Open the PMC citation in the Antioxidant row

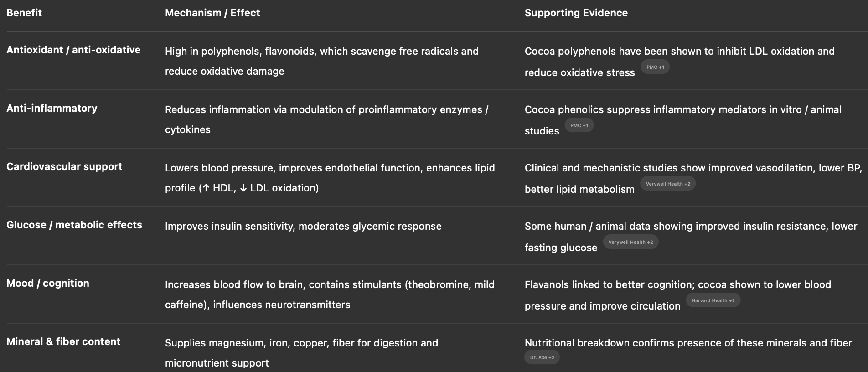[655, 67]
